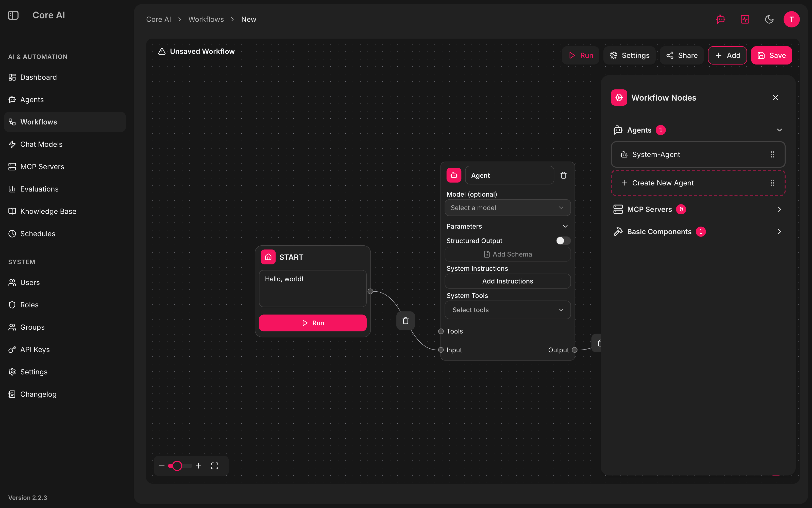Open workflow Settings in toolbar
This screenshot has height=508, width=812.
click(x=630, y=55)
